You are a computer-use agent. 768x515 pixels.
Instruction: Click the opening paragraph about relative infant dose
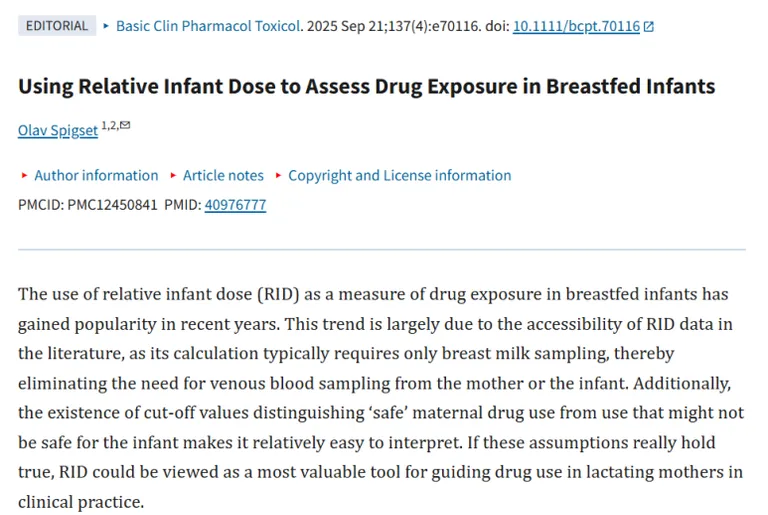[x=381, y=398]
